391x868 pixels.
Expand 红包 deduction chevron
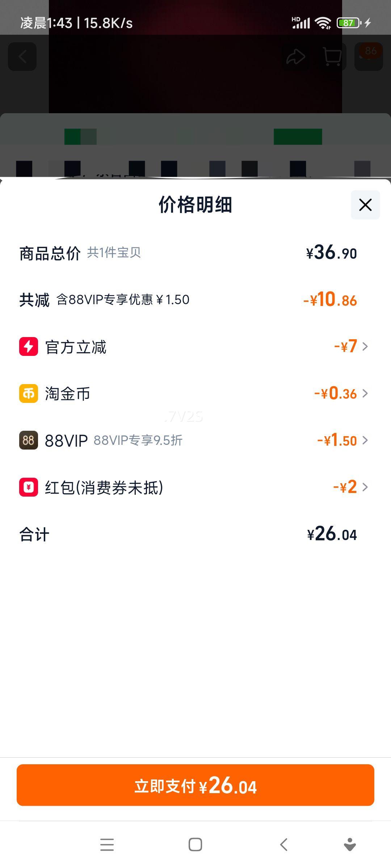click(365, 487)
